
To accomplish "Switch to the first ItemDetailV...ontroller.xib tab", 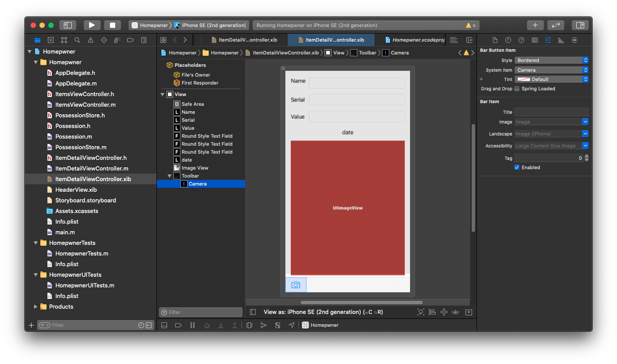I will click(x=244, y=40).
